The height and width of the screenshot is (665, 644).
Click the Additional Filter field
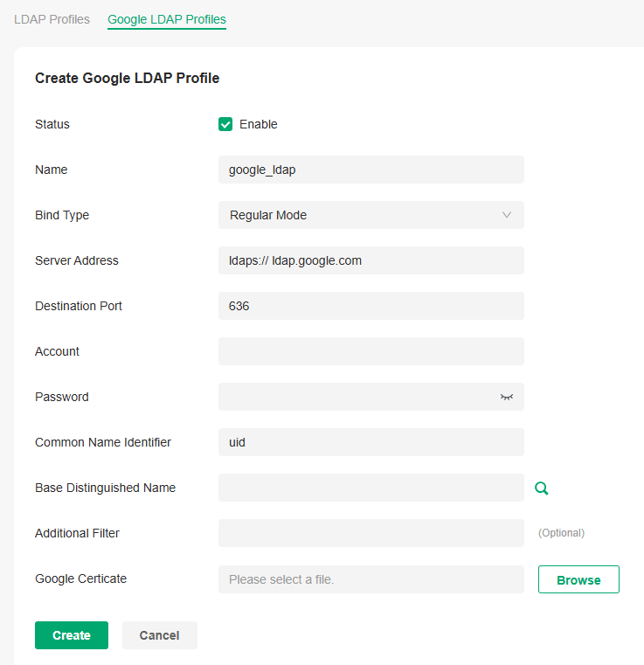[371, 533]
